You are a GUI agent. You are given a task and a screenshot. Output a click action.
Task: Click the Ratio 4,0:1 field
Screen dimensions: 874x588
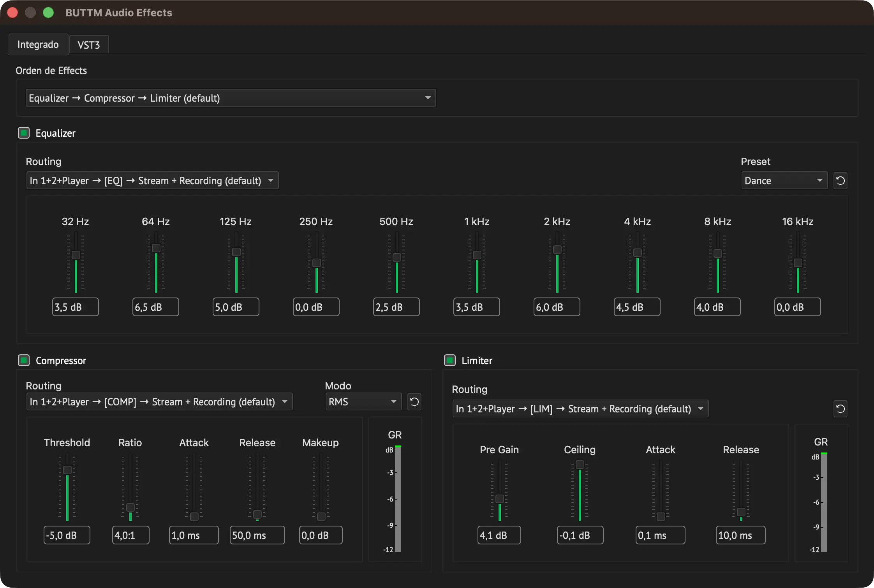point(131,535)
